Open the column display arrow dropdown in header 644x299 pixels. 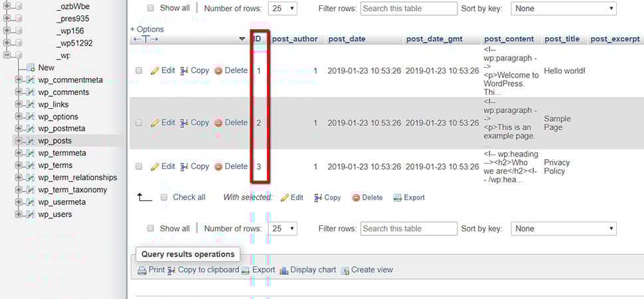(242, 39)
